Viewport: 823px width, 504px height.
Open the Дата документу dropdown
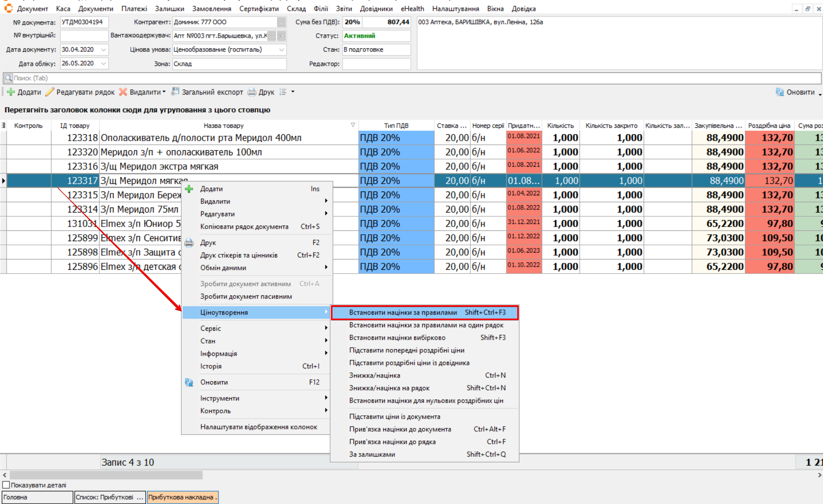[x=103, y=50]
